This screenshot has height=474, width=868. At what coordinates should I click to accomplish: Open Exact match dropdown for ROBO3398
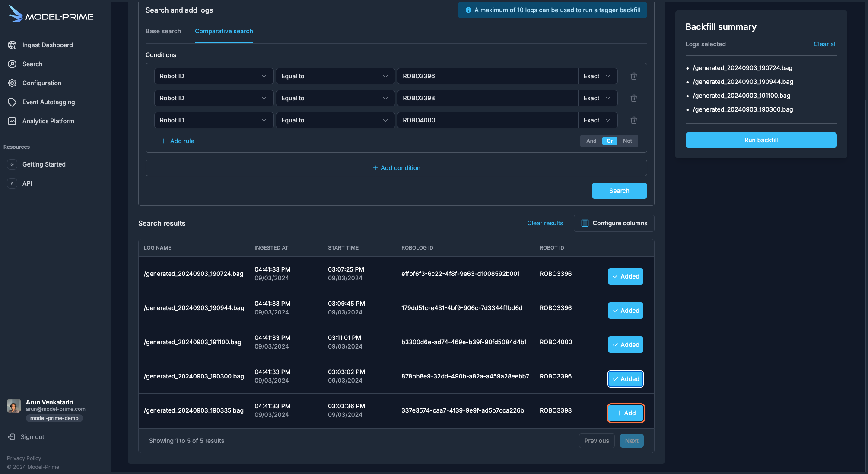point(598,98)
